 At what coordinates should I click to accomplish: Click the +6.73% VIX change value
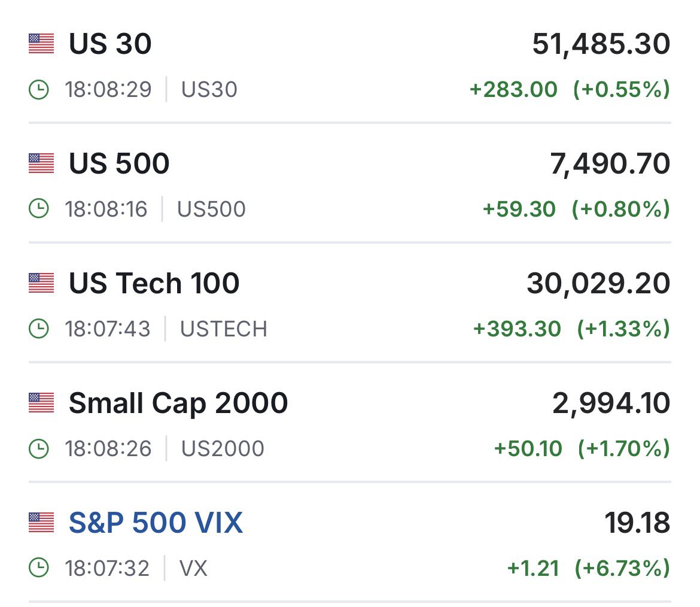pos(623,568)
